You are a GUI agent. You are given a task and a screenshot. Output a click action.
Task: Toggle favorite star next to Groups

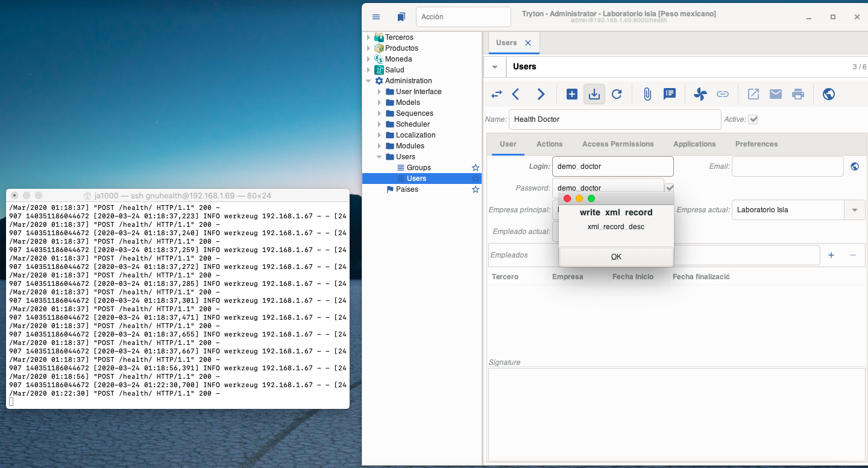(x=476, y=168)
